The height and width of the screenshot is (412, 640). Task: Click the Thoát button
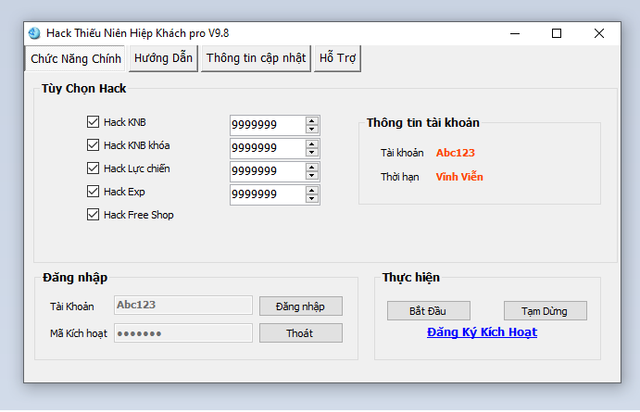(x=300, y=333)
